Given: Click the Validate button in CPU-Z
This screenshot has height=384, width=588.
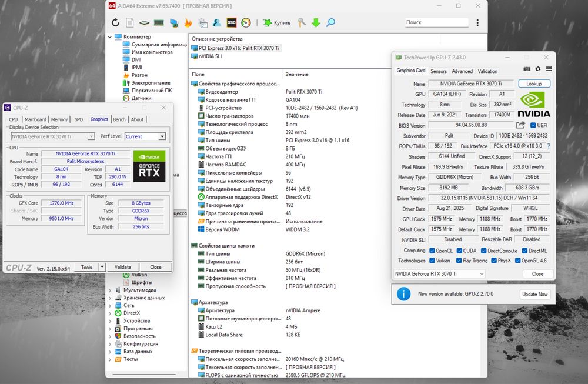Looking at the screenshot, I should [x=123, y=267].
